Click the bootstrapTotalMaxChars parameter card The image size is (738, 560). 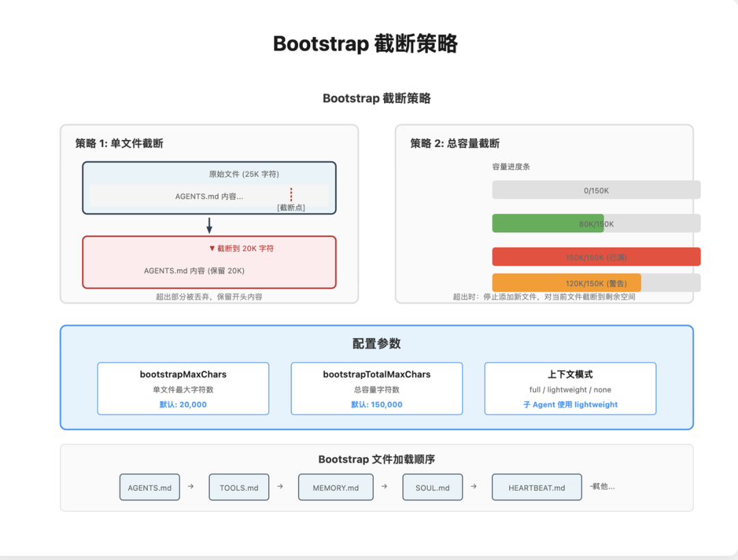[377, 387]
